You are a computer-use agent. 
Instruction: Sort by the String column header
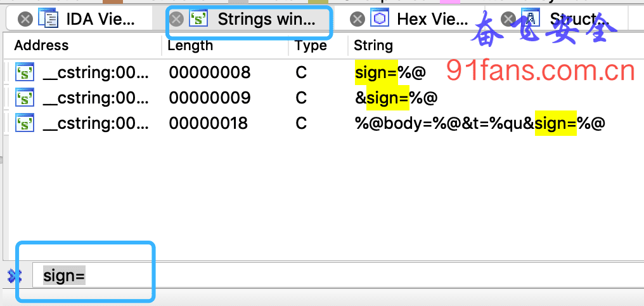click(x=373, y=45)
